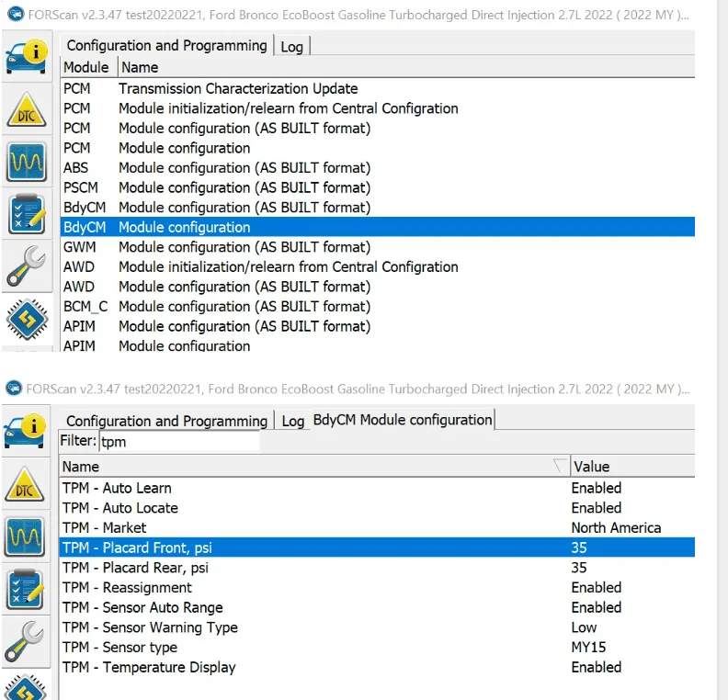Open wrench service icon in bottom window sidebar
Viewport: 728px width, 700px height.
coord(25,641)
